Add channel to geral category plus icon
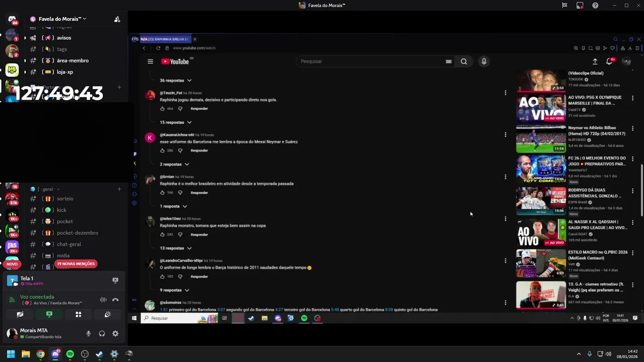Screen dimensions: 644x362 (x=119, y=189)
